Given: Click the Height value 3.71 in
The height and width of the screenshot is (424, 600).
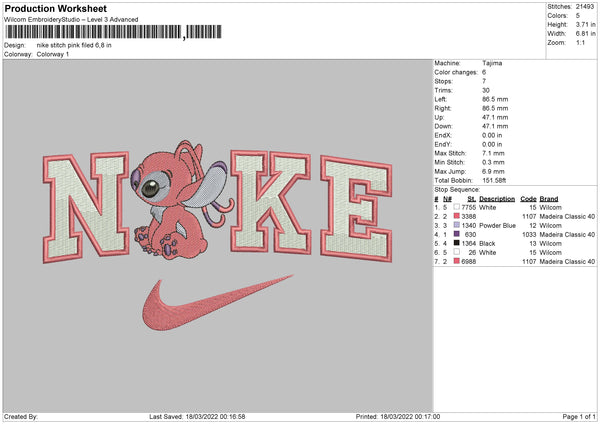Looking at the screenshot, I should click(x=585, y=24).
